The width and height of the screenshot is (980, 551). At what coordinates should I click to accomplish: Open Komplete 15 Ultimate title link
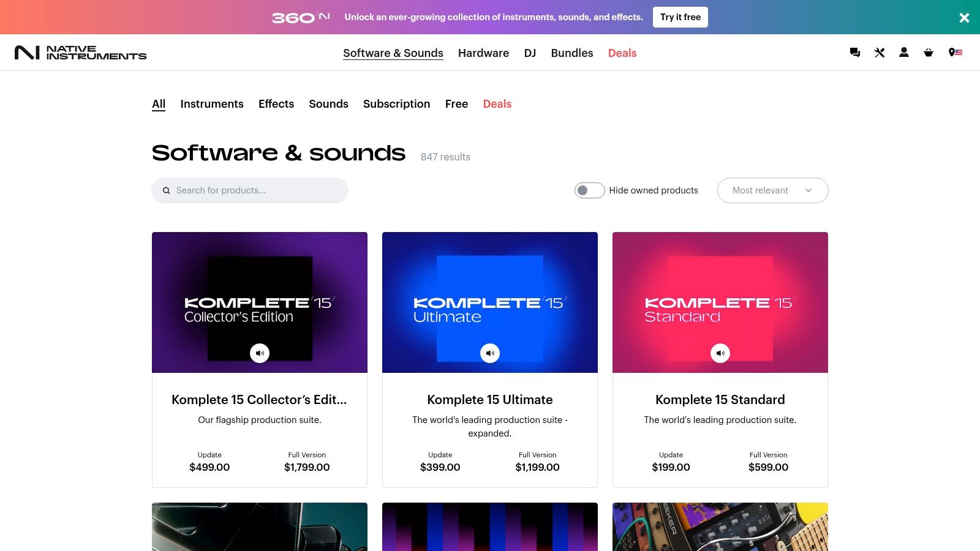(x=490, y=400)
